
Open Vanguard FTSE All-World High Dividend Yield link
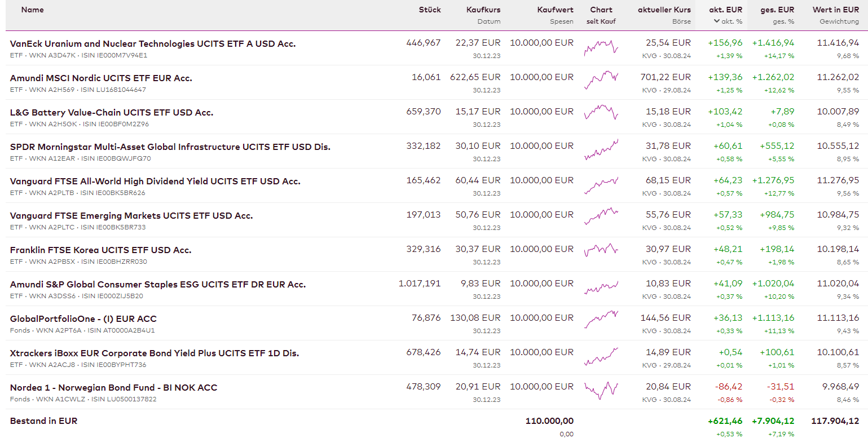point(155,182)
